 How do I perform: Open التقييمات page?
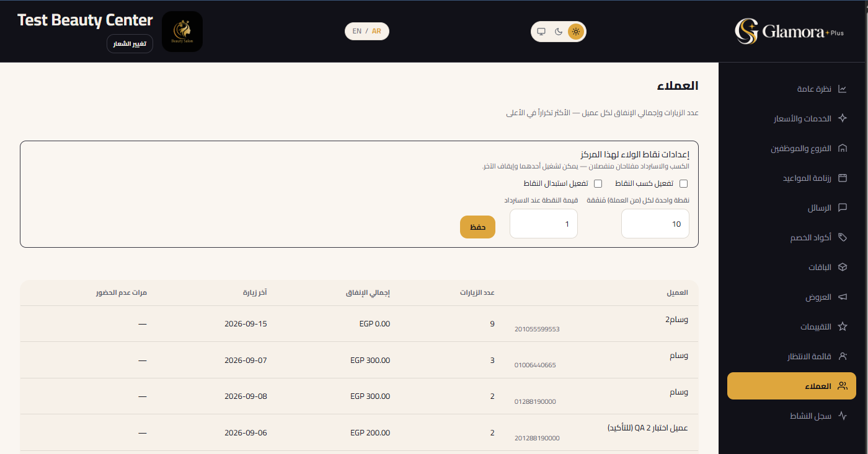[x=791, y=326]
